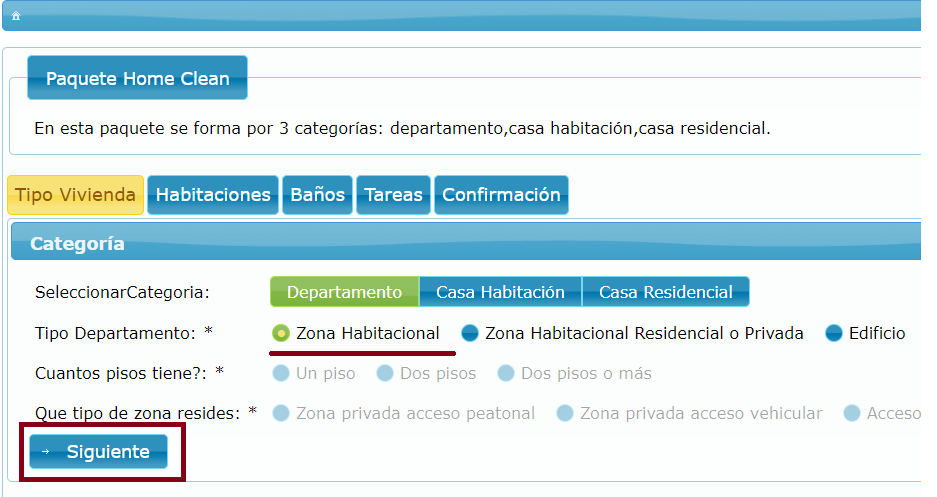Screen dimensions: 937x497
Task: Choose the Casa Habitación category
Action: pos(500,292)
